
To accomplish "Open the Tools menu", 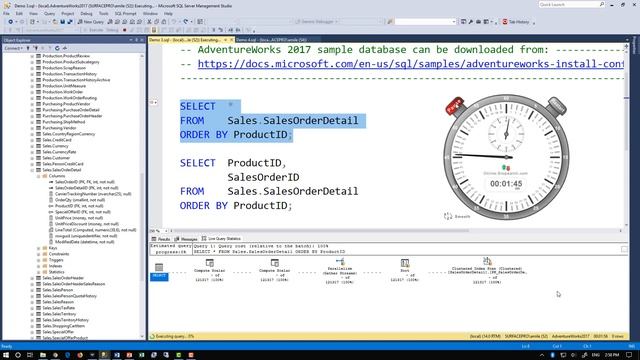I will (x=104, y=13).
